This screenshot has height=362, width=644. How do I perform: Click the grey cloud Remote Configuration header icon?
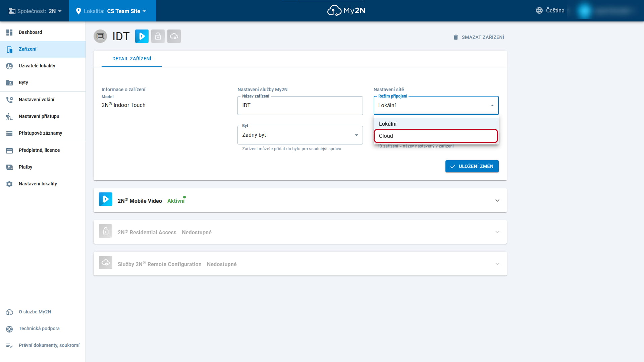[174, 36]
